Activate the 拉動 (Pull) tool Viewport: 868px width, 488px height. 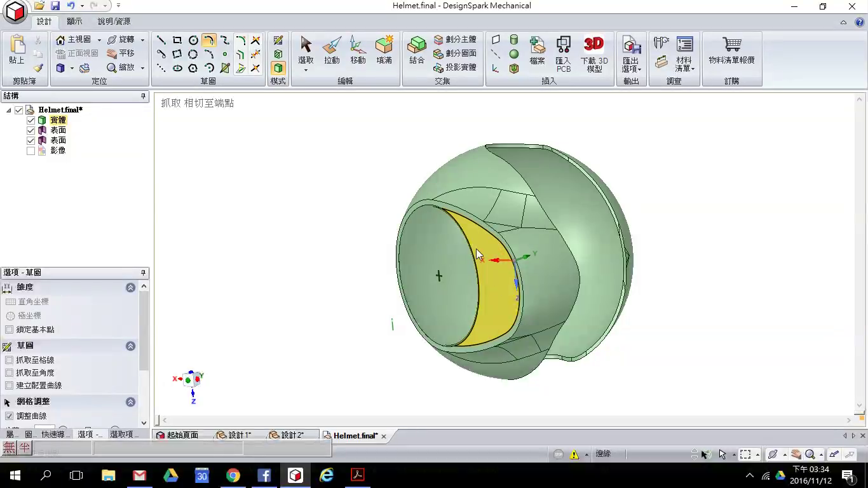332,50
